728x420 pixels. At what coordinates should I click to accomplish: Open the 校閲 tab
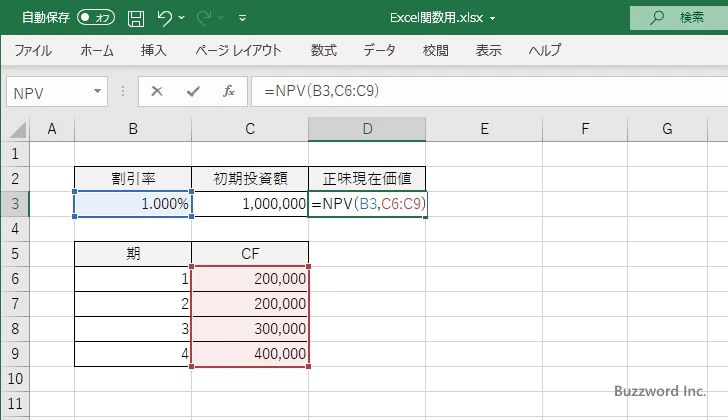click(x=436, y=50)
